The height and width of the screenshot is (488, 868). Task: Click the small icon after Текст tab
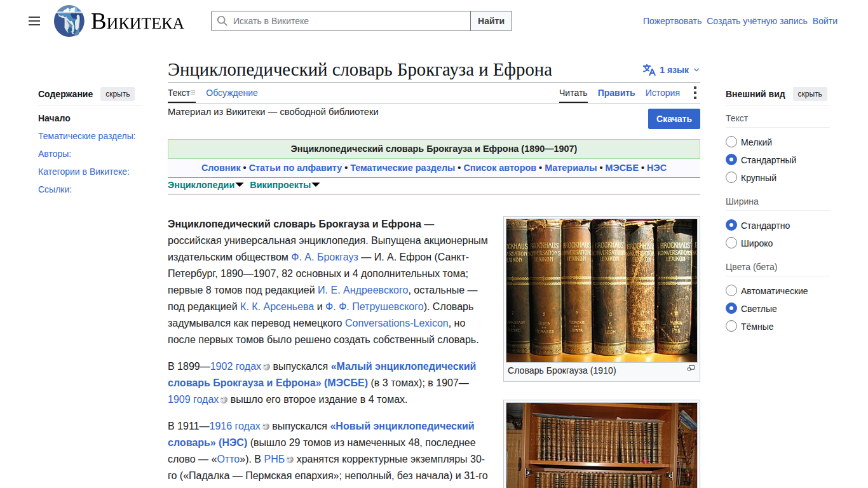[193, 93]
